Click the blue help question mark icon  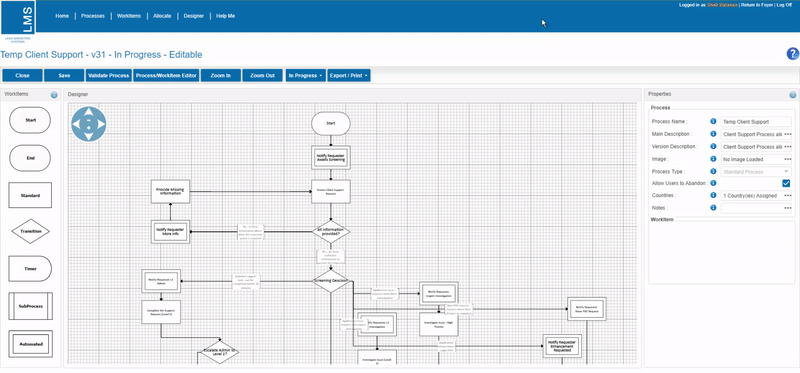point(792,54)
